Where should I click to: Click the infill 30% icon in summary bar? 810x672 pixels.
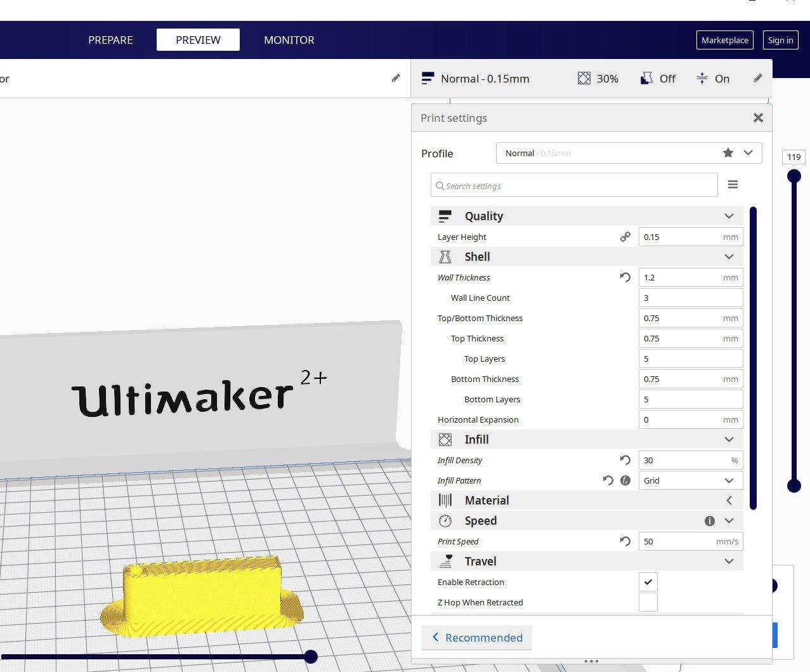pyautogui.click(x=584, y=78)
